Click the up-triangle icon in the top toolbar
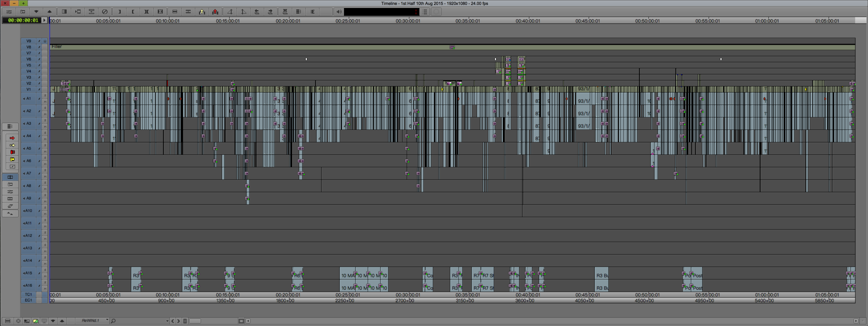 (49, 12)
